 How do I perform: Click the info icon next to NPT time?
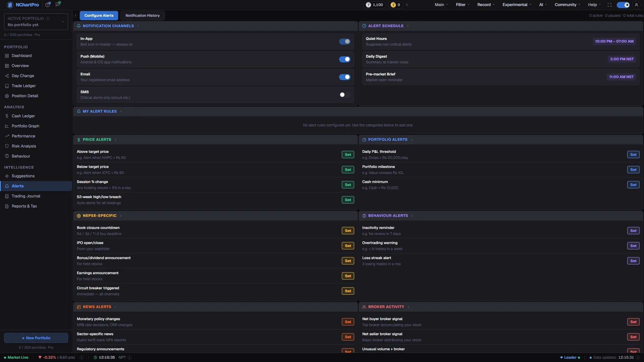(129, 357)
